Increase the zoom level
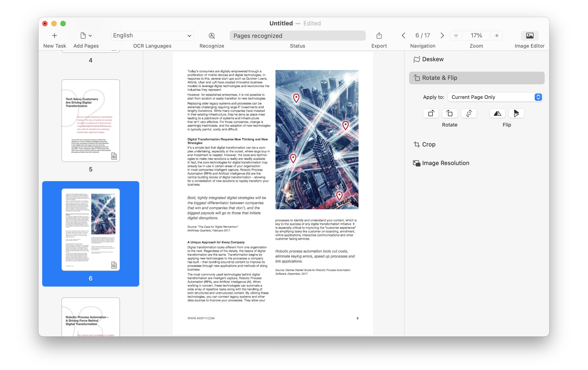This screenshot has height=370, width=588. click(497, 35)
